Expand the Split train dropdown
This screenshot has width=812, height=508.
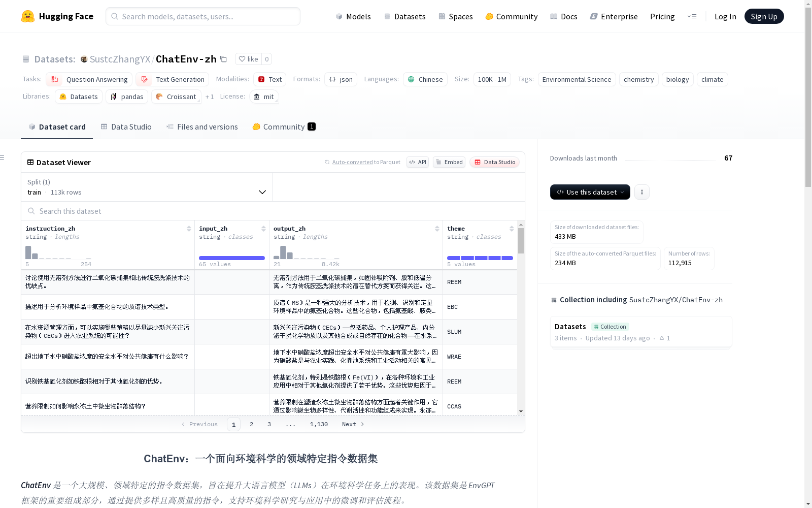tap(147, 187)
